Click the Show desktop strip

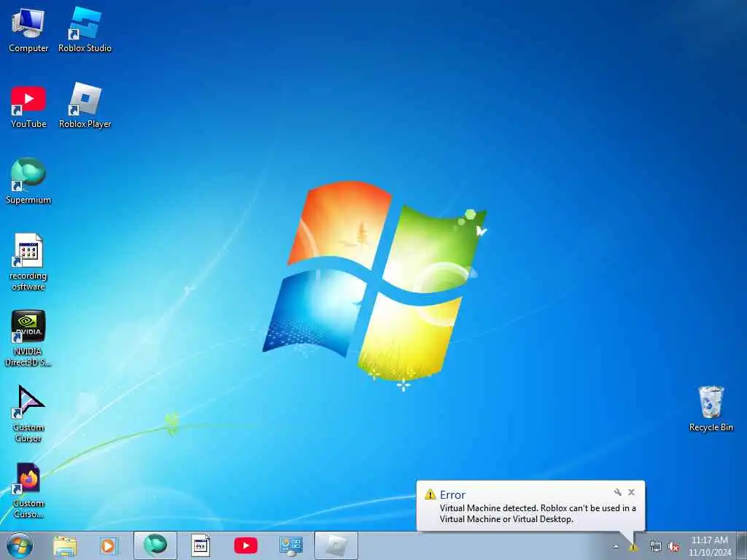coord(743,545)
